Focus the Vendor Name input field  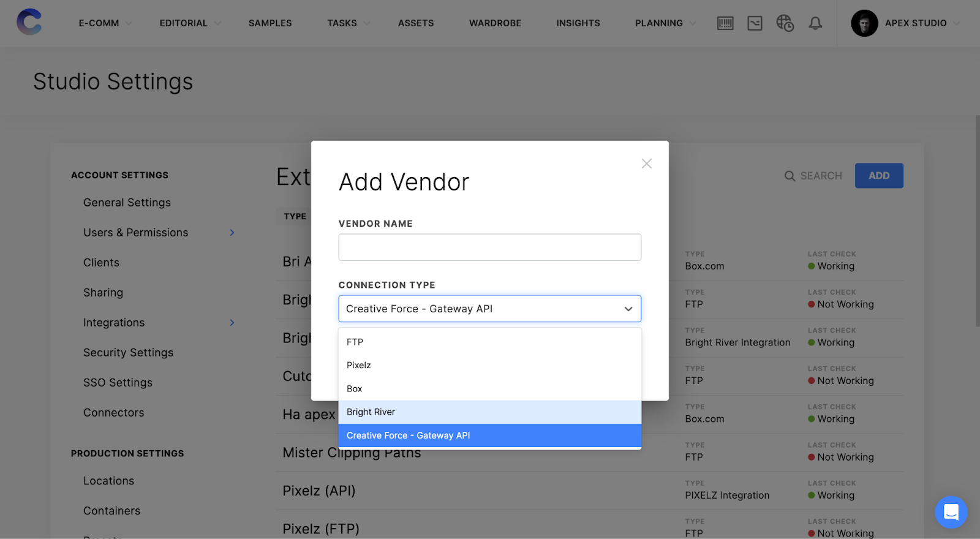tap(490, 247)
